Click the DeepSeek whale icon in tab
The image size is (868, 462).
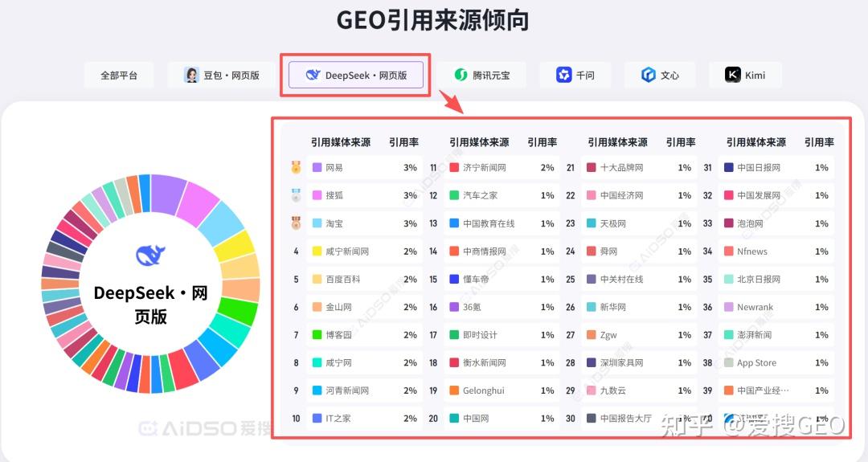click(313, 75)
